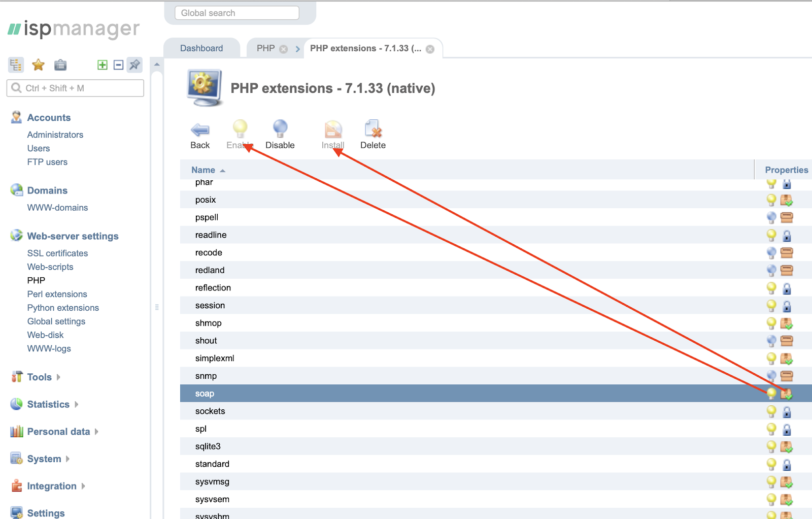Select PHP in the Web-server settings menu

tap(36, 280)
